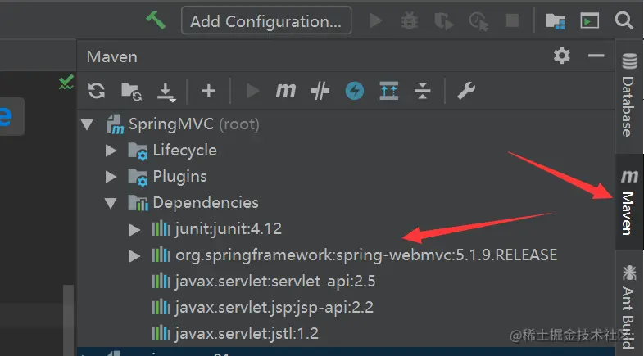Execute Maven Goal m icon
This screenshot has height=356, width=644.
pos(285,91)
